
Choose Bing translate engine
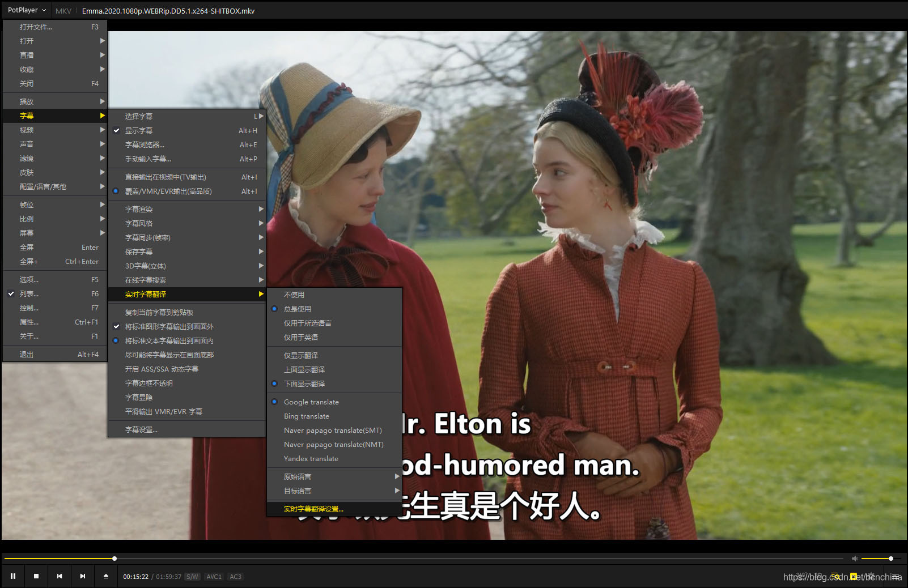334,416
